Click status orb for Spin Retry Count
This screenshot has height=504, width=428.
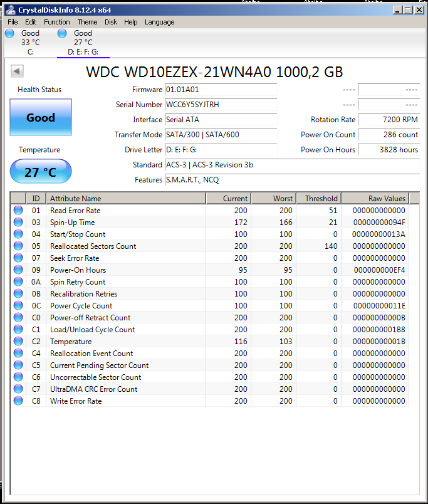[18, 281]
